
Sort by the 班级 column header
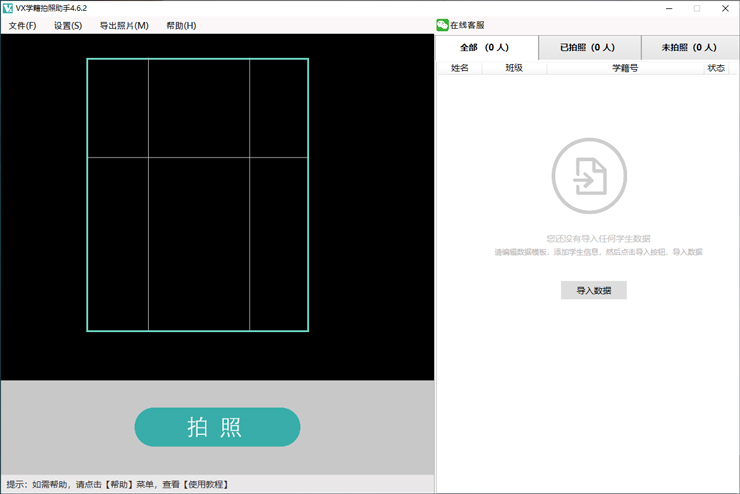pyautogui.click(x=514, y=68)
